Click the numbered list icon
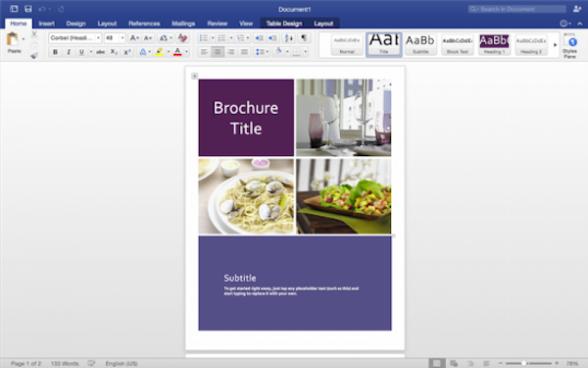588x368 pixels. click(222, 38)
